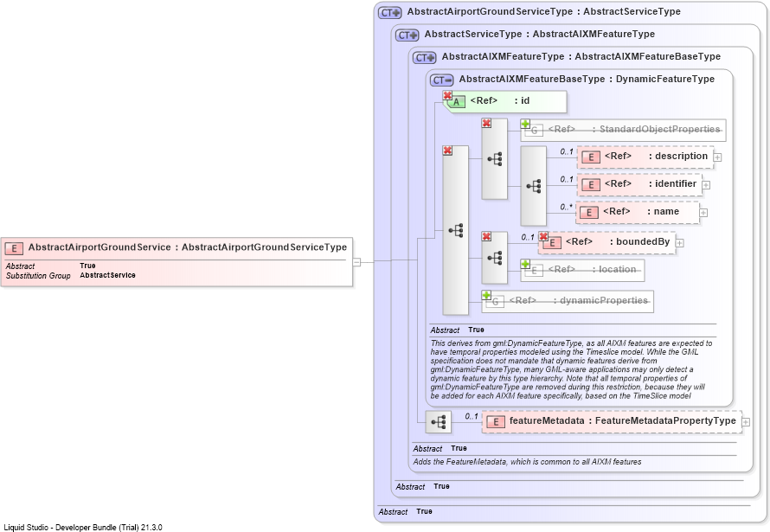
Task: Select the StandardObjectProperties group reference
Action: pyautogui.click(x=623, y=130)
